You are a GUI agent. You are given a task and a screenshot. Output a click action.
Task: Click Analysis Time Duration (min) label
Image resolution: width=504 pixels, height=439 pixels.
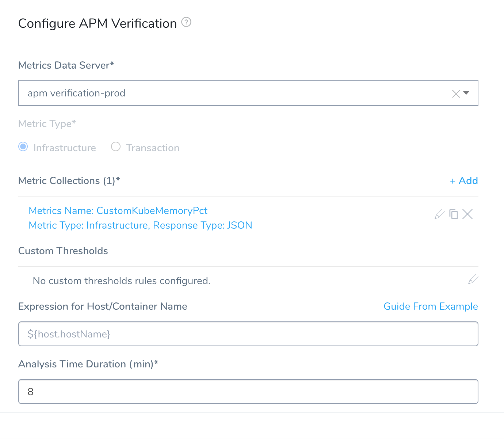[x=88, y=364]
